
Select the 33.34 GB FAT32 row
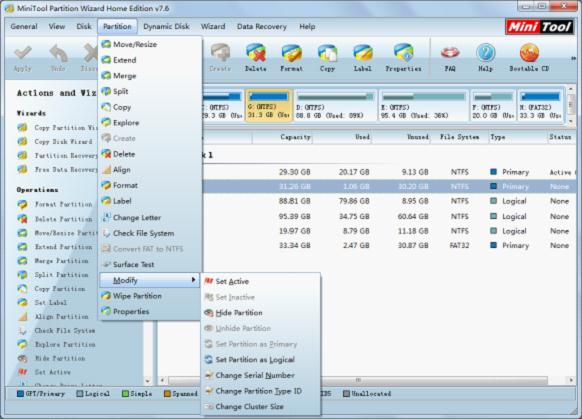click(x=388, y=246)
